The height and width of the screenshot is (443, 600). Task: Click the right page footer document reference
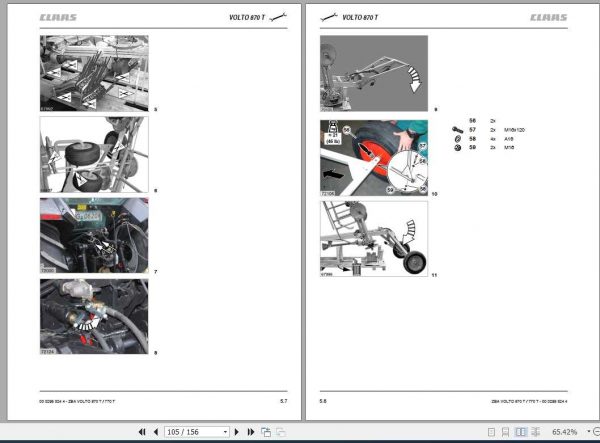click(530, 401)
